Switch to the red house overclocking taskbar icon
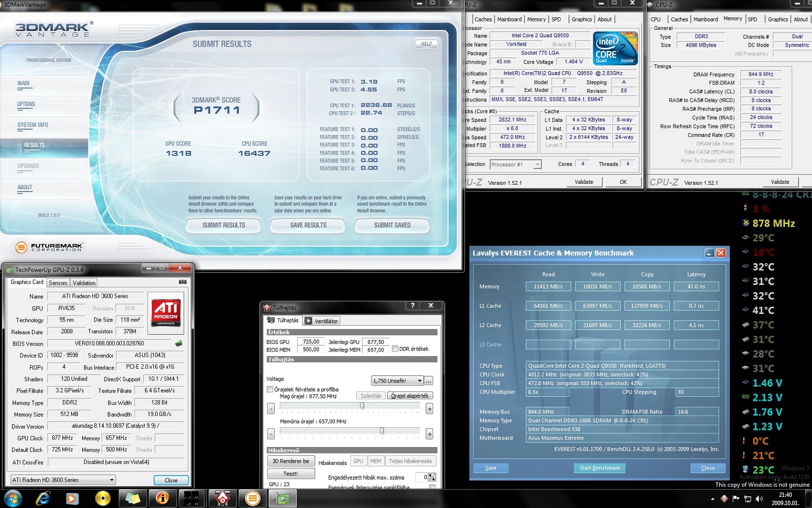 click(222, 498)
